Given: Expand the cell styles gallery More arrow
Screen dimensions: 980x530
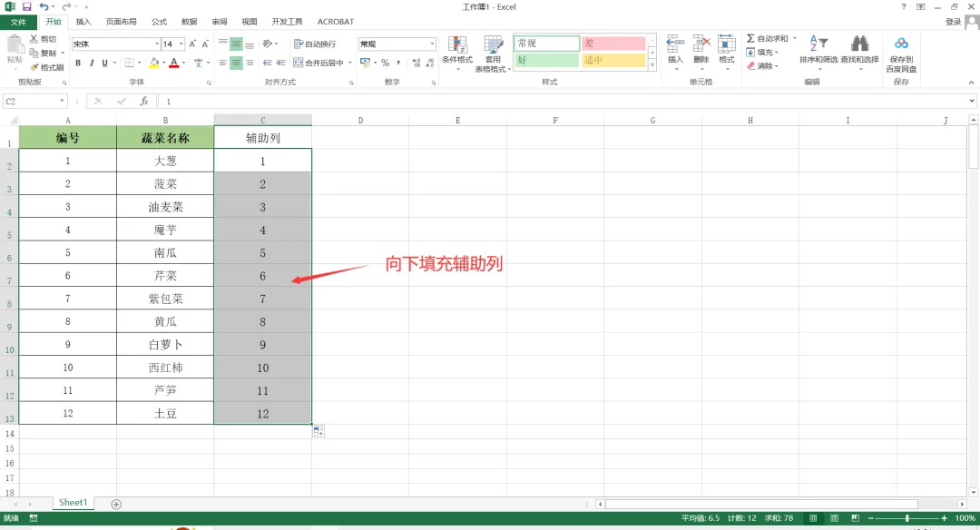Looking at the screenshot, I should pos(652,64).
